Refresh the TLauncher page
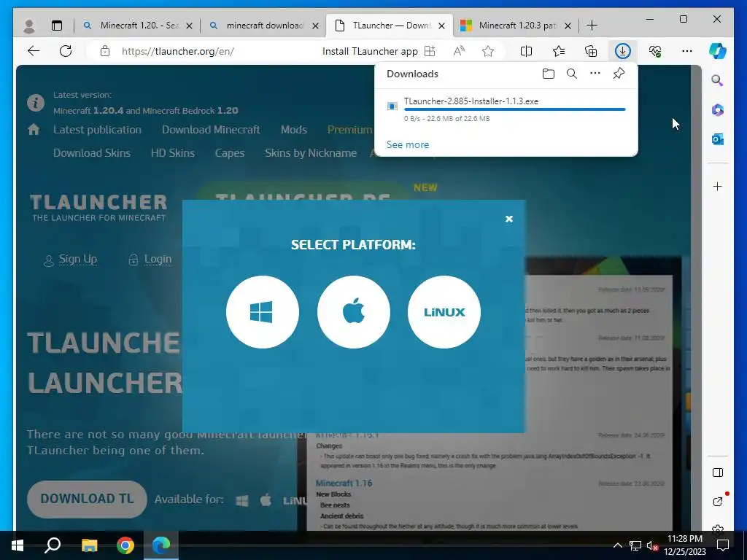 pos(66,51)
